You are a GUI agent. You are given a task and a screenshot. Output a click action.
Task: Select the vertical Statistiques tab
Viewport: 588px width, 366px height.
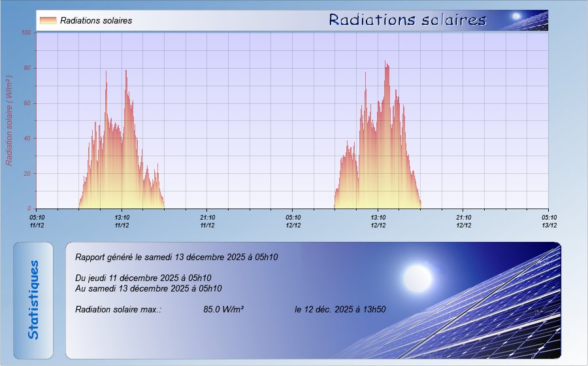(33, 300)
